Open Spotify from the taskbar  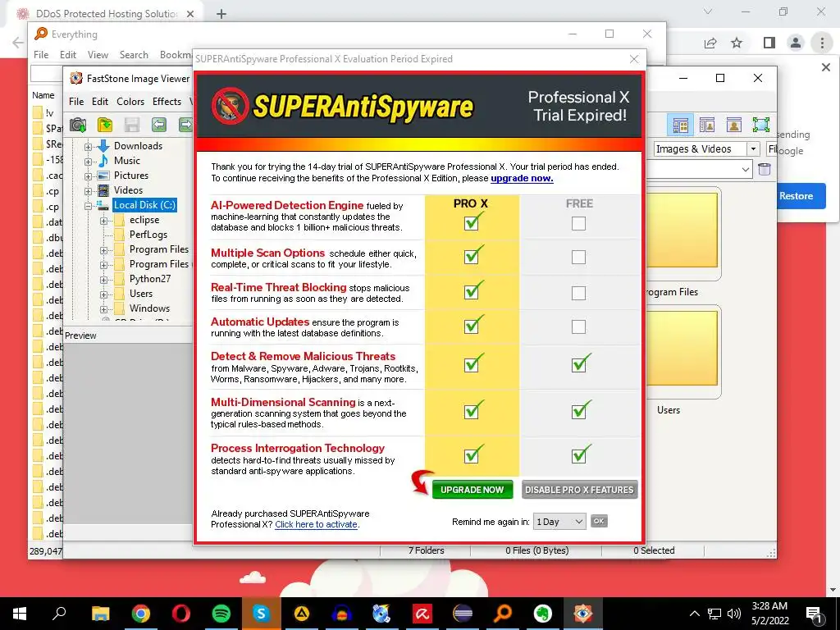click(221, 613)
